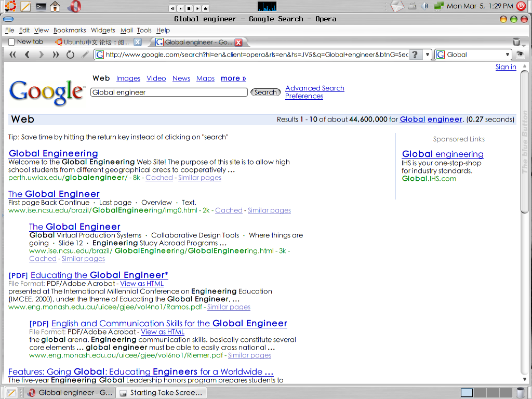Open the system monitor graph applet
This screenshot has width=532, height=399.
(267, 6)
